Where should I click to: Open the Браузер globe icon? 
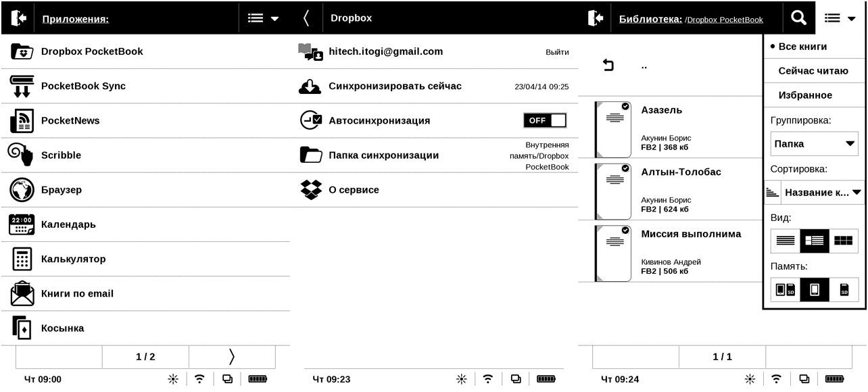pyautogui.click(x=22, y=190)
